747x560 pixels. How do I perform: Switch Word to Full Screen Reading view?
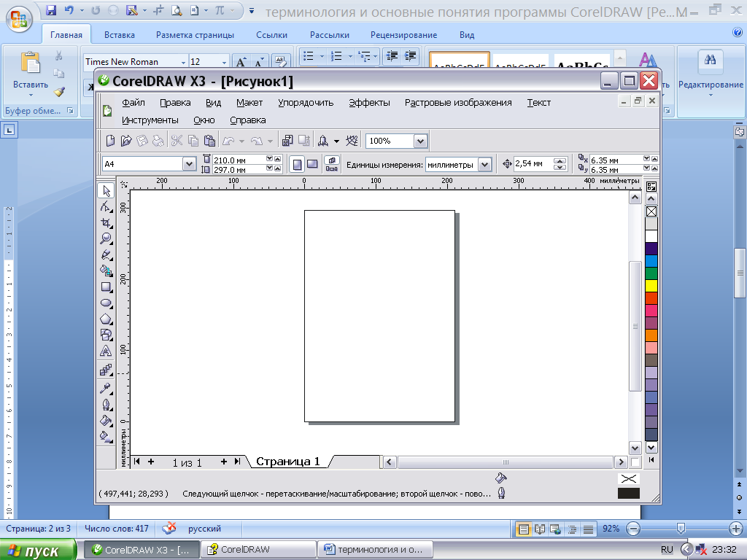540,529
